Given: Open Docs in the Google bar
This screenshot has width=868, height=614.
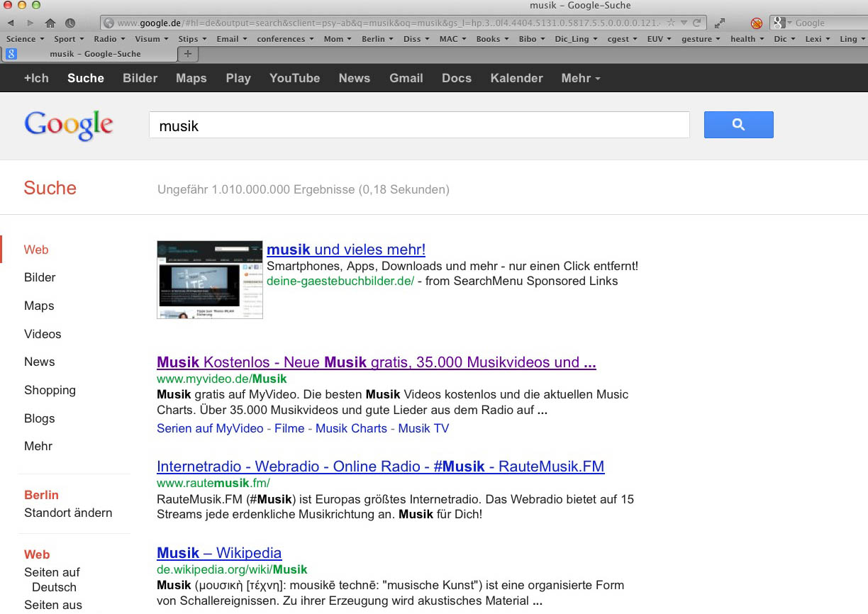Looking at the screenshot, I should click(457, 78).
